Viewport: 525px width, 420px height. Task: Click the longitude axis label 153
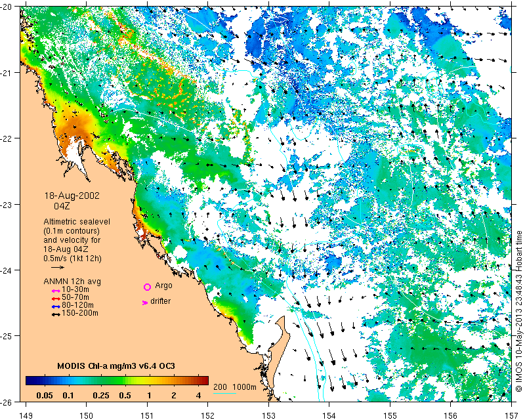point(268,415)
